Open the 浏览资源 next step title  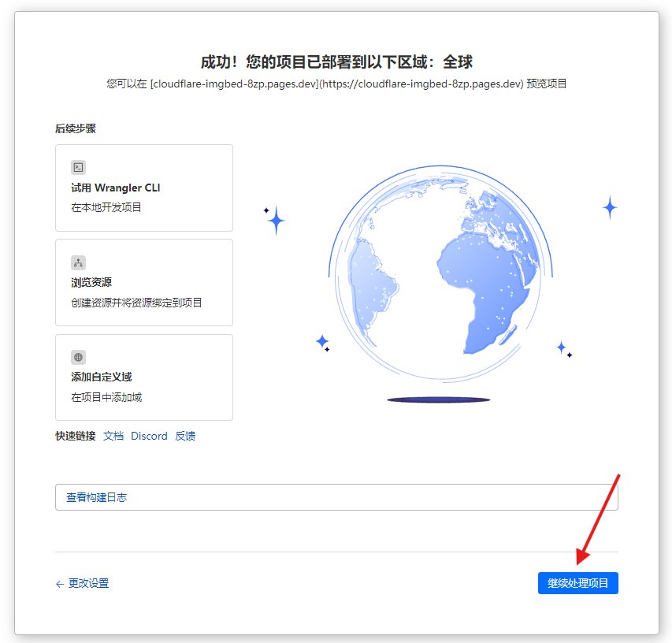[91, 282]
